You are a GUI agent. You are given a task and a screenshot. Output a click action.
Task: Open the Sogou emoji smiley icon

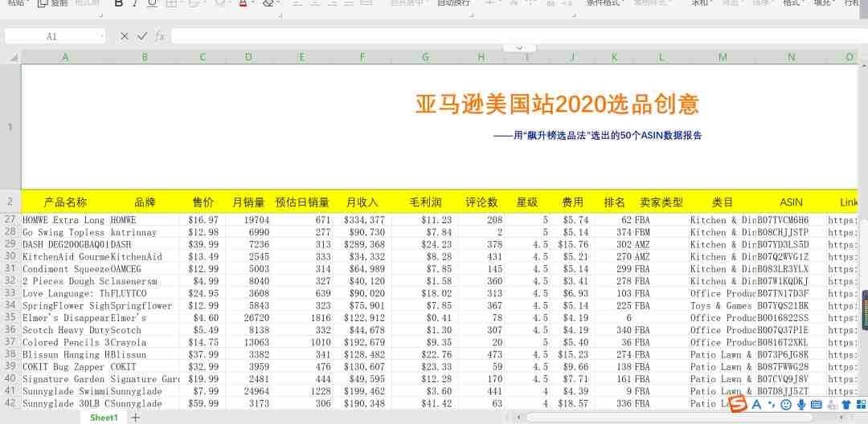click(x=785, y=405)
